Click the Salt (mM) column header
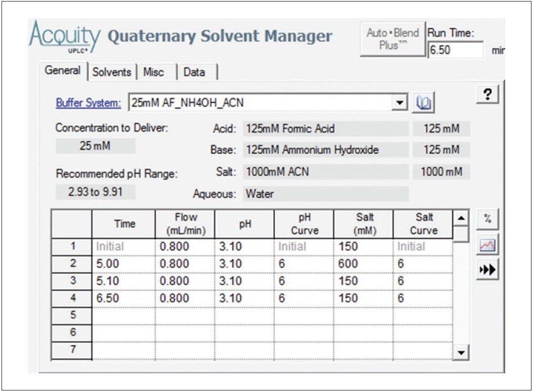The width and height of the screenshot is (533, 392). tap(364, 224)
